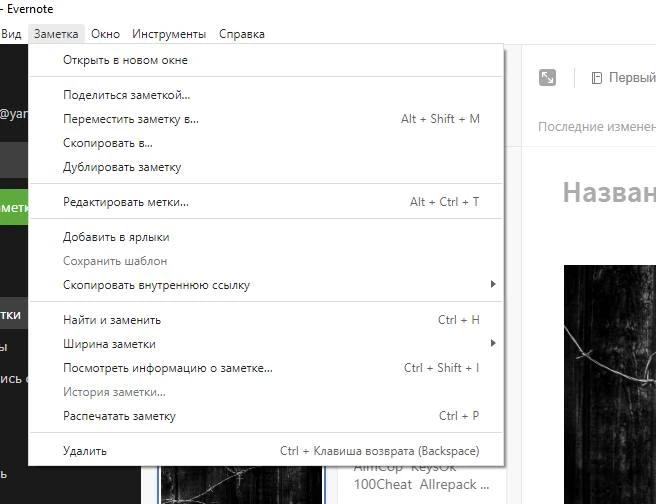Open Редактировать метки… dialog
656x504 pixels.
266,202
